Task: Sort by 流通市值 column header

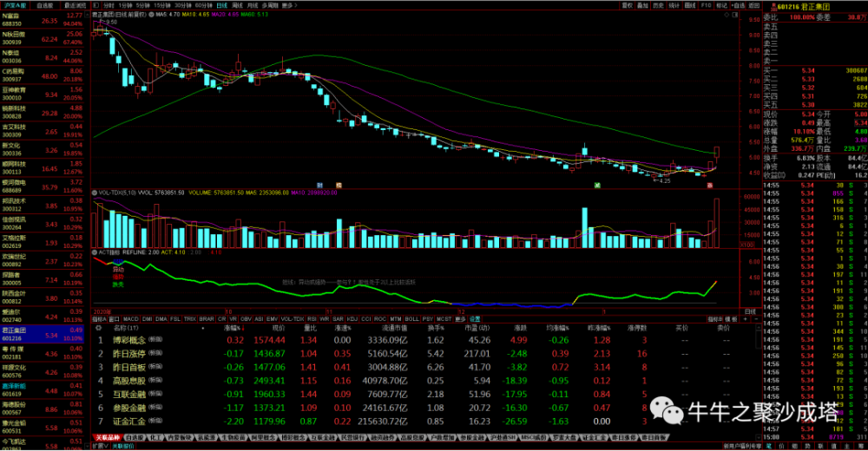Action: point(395,328)
